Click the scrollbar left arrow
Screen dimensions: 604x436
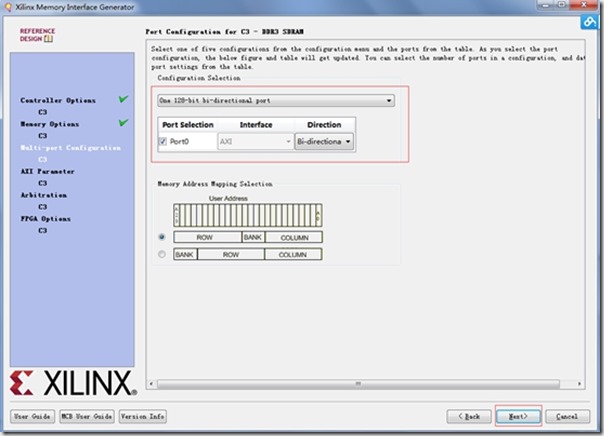pos(151,384)
